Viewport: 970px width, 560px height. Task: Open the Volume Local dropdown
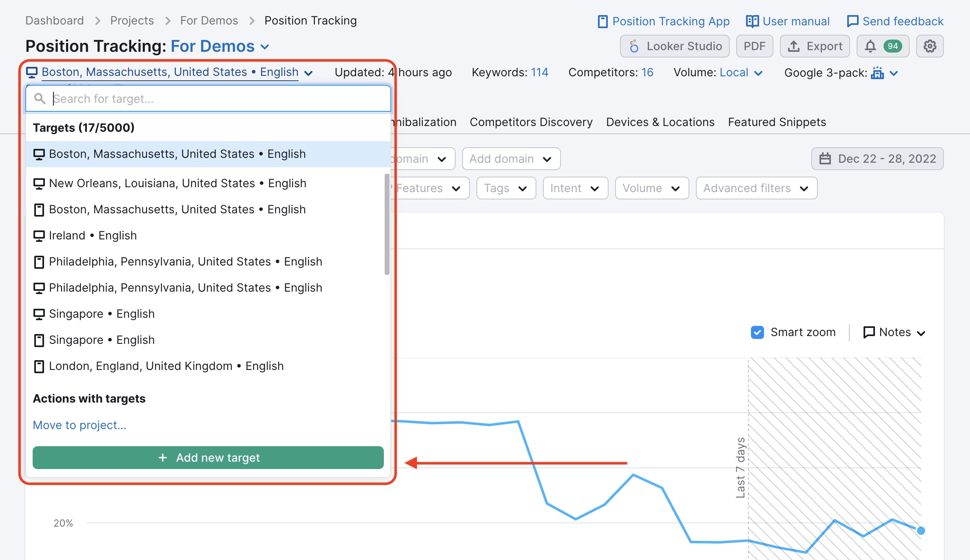741,73
